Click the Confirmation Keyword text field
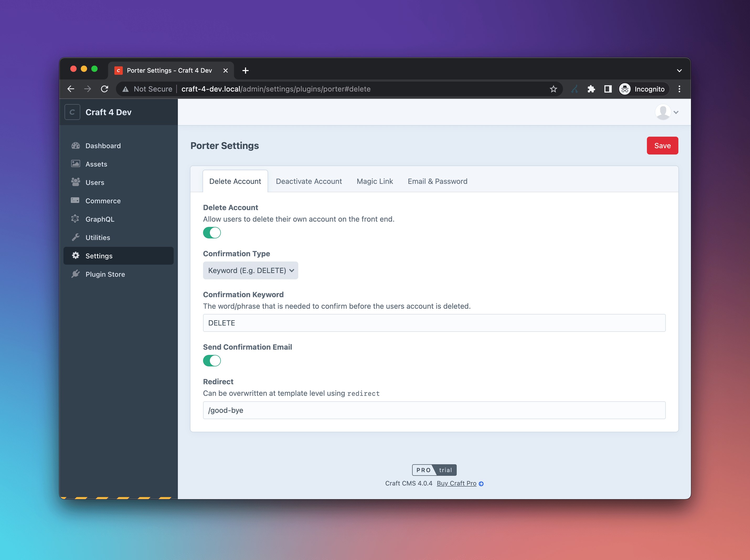The height and width of the screenshot is (560, 750). pyautogui.click(x=434, y=323)
